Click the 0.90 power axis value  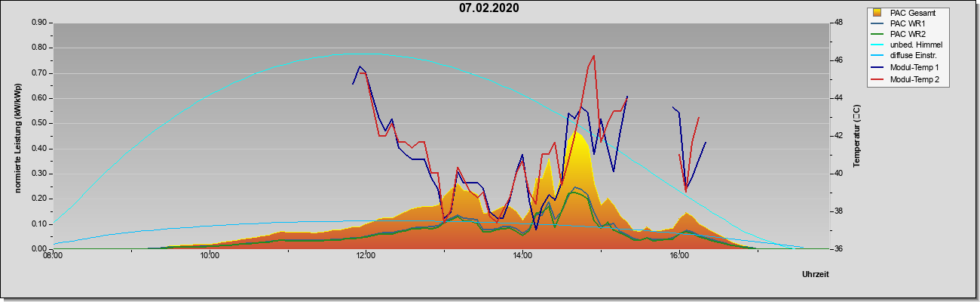(x=38, y=23)
